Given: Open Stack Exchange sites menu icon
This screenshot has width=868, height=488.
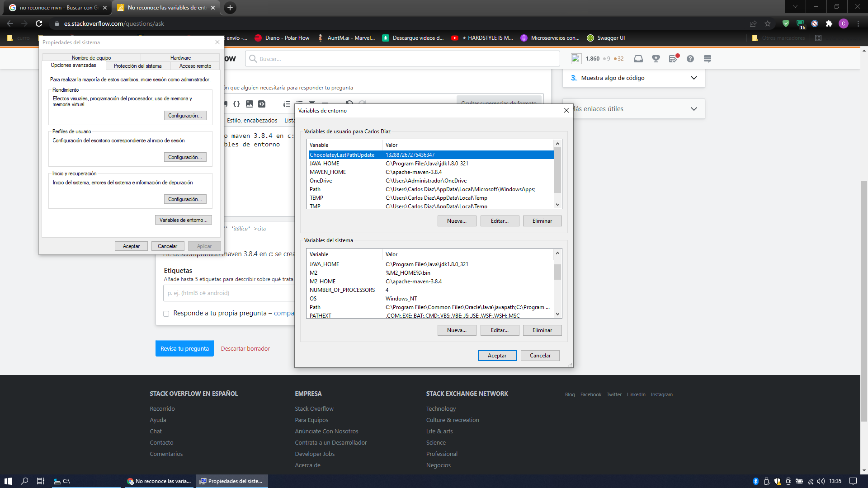Looking at the screenshot, I should pyautogui.click(x=708, y=59).
